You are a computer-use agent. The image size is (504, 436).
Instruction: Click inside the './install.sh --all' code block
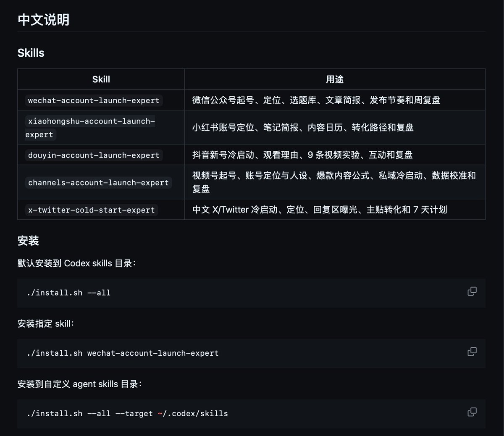[251, 293]
